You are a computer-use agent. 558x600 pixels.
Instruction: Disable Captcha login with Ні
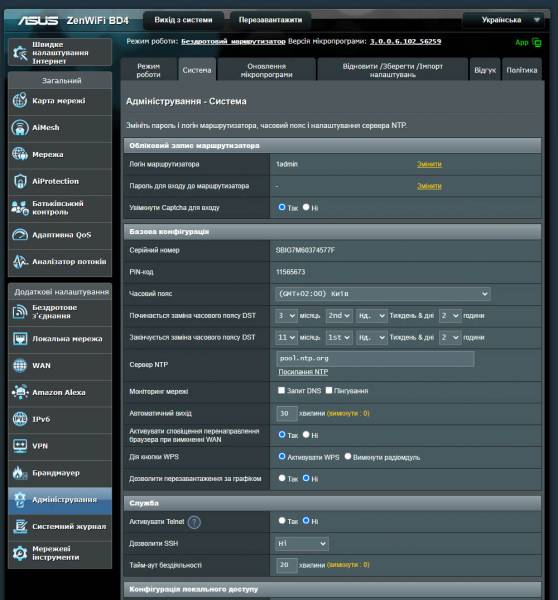[x=306, y=207]
